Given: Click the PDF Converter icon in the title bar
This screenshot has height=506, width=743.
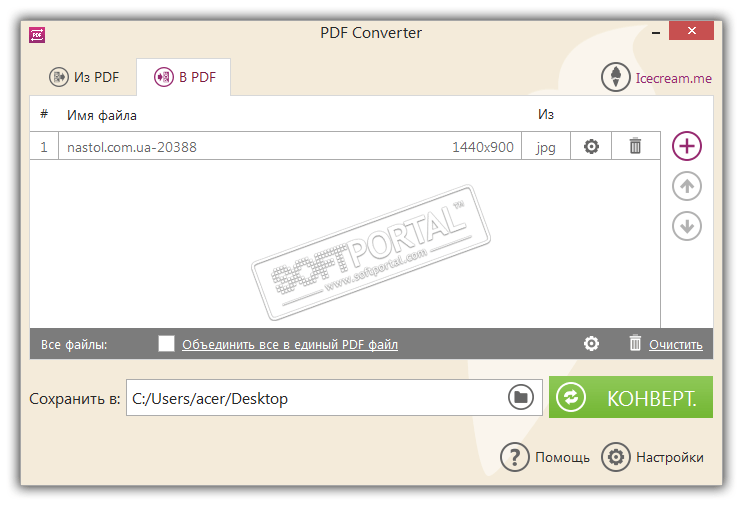Looking at the screenshot, I should pos(37,35).
